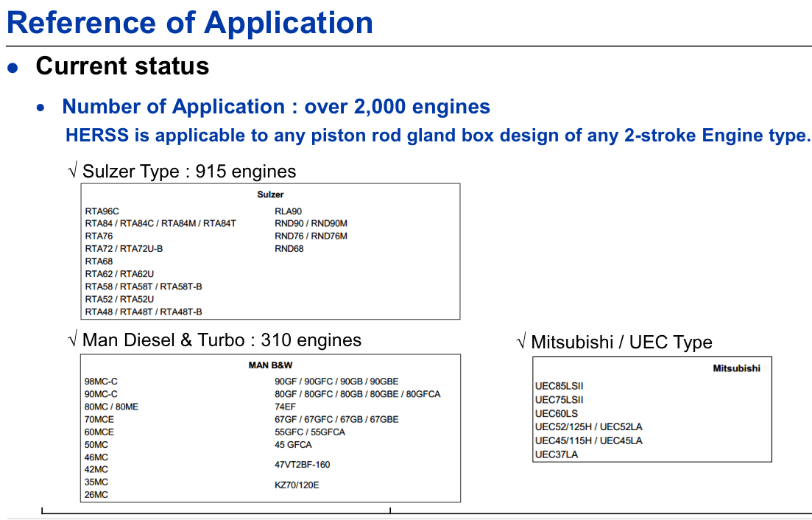This screenshot has width=812, height=520.
Task: Click 'RTA48 / RTA48T / RTA48T-B' row
Action: (144, 312)
